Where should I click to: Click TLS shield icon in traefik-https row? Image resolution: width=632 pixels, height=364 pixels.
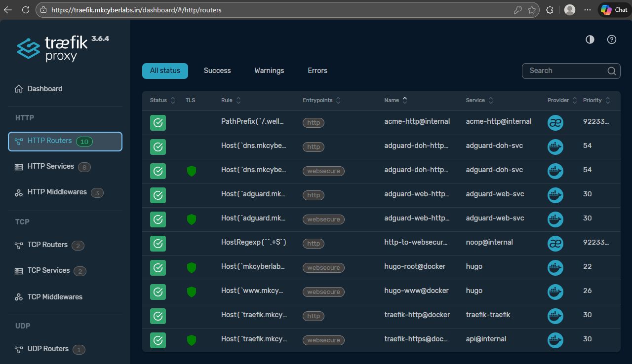(x=192, y=340)
